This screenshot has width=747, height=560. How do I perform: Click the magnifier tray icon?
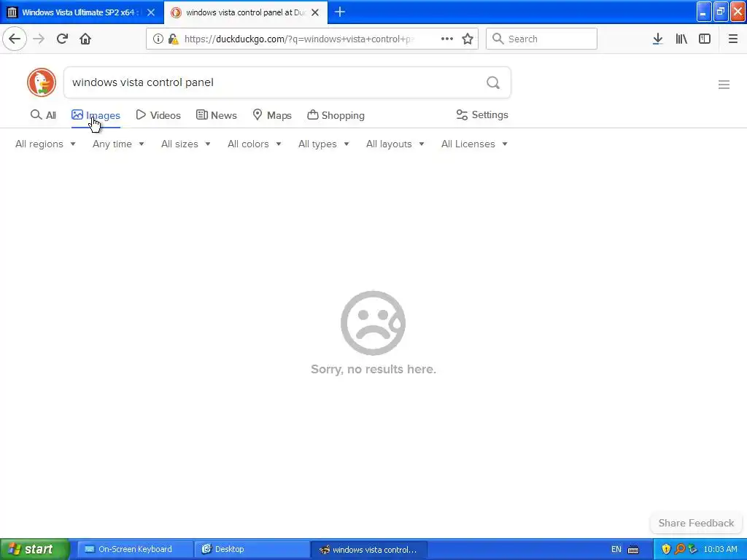tap(680, 550)
